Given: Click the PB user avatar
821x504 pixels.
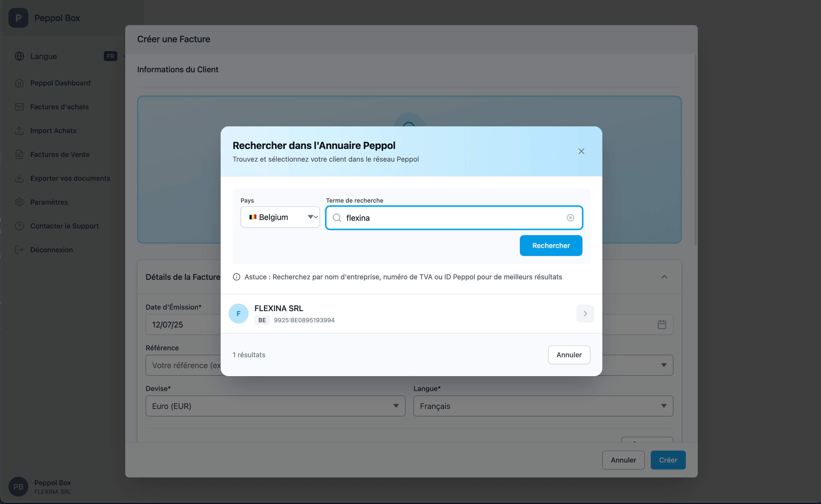Looking at the screenshot, I should click(18, 487).
